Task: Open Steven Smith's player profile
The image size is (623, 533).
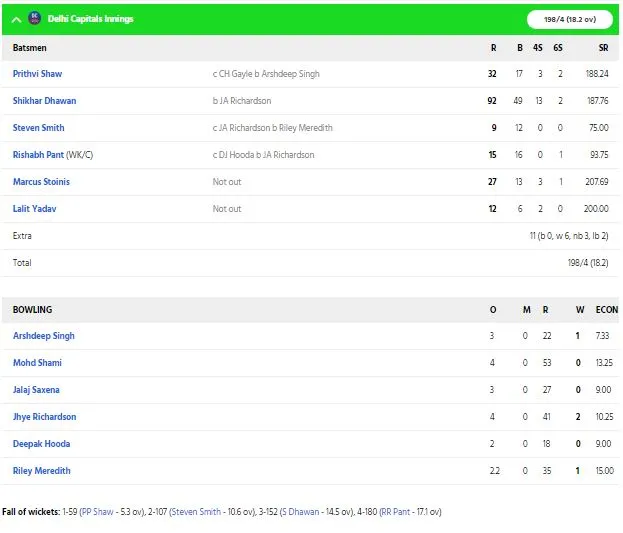Action: point(39,128)
